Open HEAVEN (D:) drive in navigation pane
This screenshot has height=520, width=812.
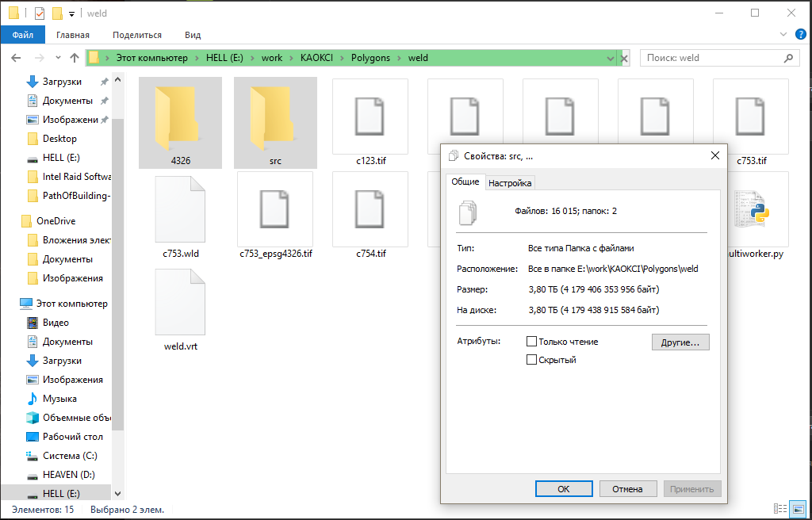pos(68,475)
